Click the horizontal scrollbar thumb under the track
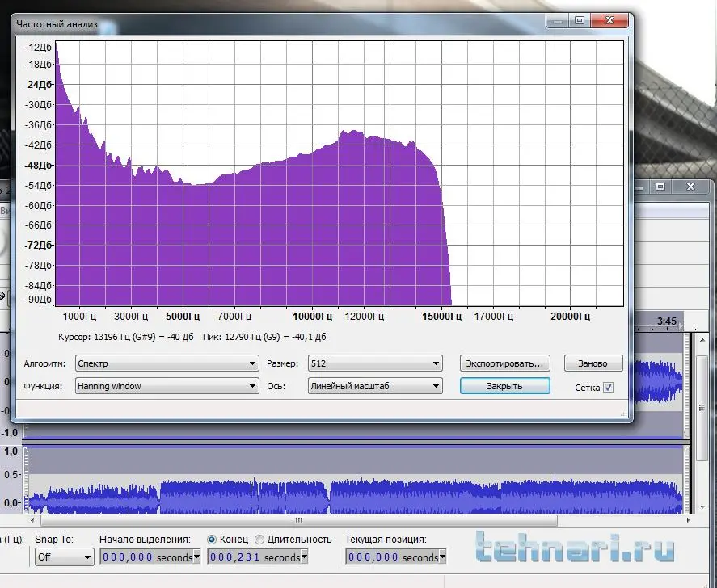717x588 pixels. (x=297, y=521)
